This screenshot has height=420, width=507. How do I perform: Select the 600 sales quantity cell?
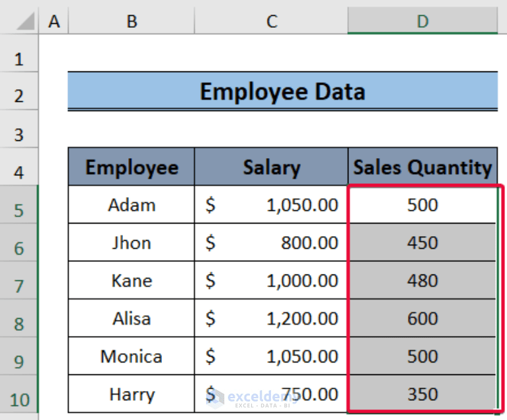coord(422,318)
